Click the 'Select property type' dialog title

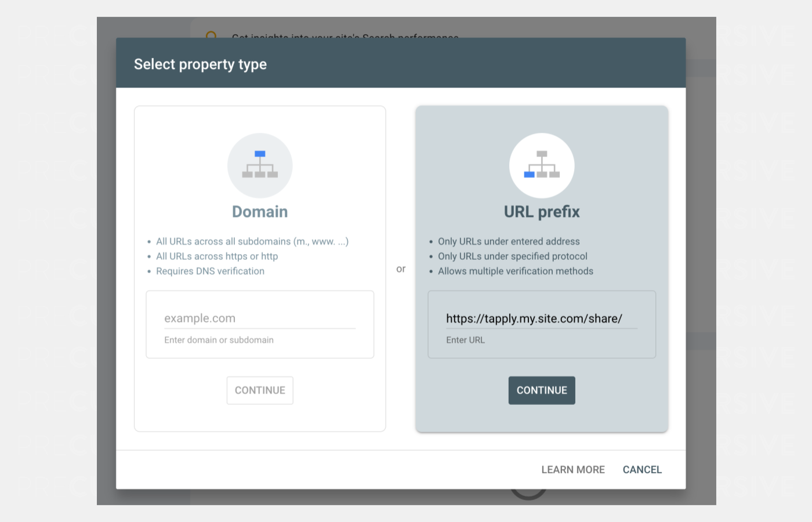[201, 64]
